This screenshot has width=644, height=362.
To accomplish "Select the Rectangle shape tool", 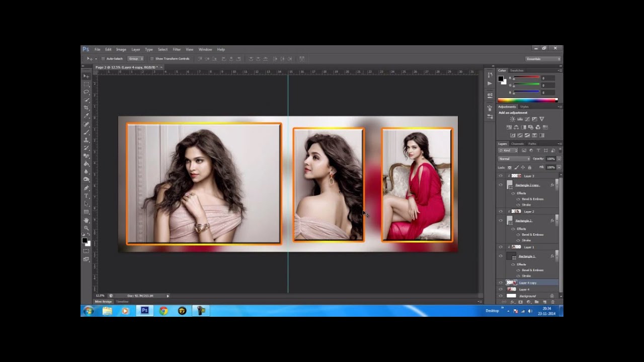I will [x=86, y=212].
